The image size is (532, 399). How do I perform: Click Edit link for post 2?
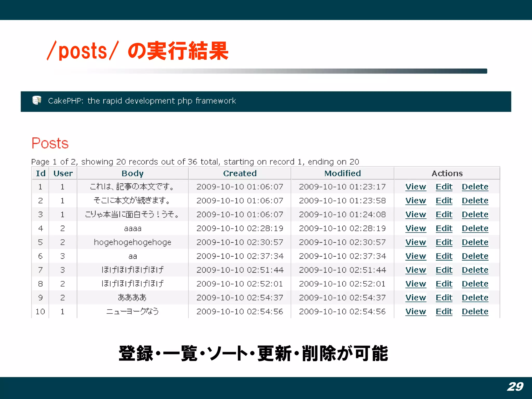point(444,201)
